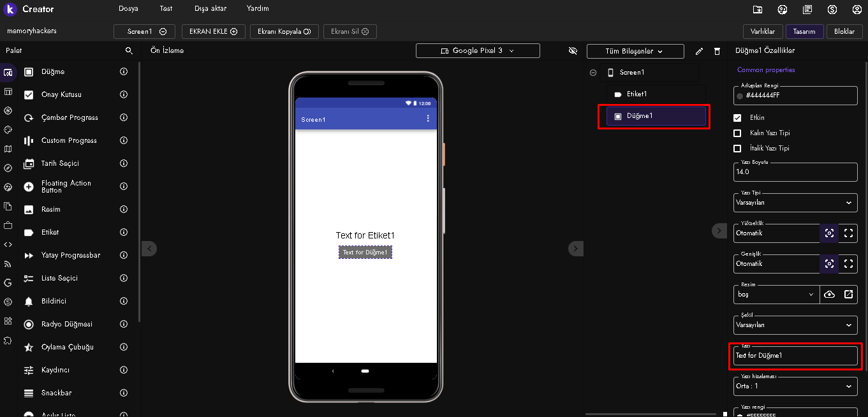The image size is (868, 417).
Task: Select the drawing palette category icon
Action: coord(8,129)
